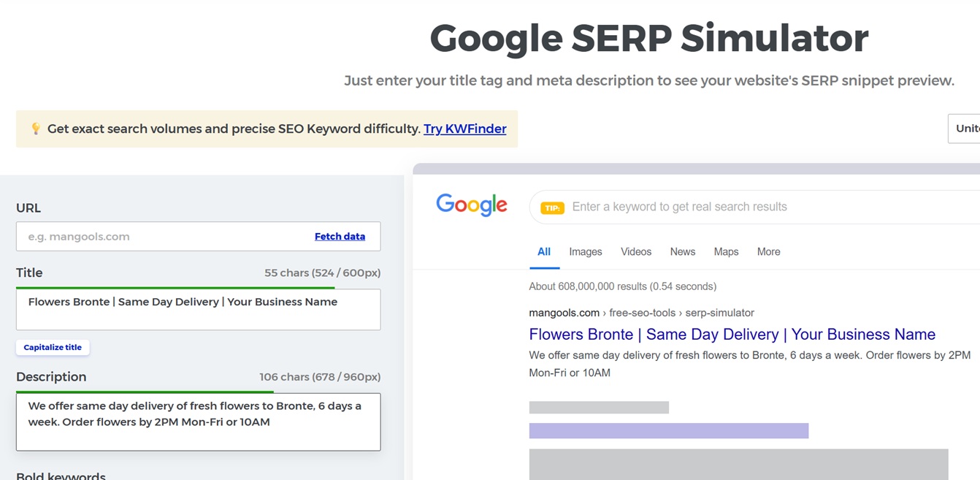Click the 'Just enter your title tag' subtitle
The image size is (980, 480).
pyautogui.click(x=649, y=80)
